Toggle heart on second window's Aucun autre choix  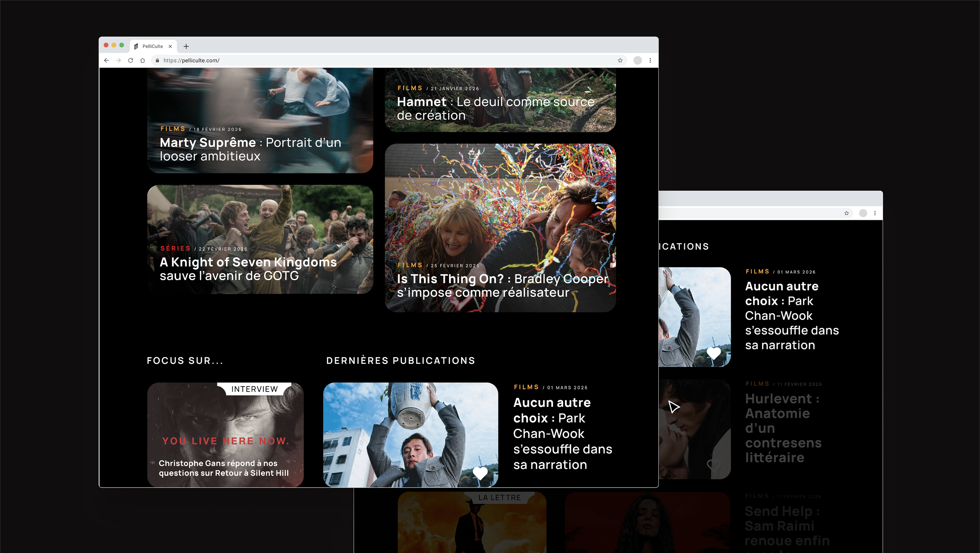[714, 353]
